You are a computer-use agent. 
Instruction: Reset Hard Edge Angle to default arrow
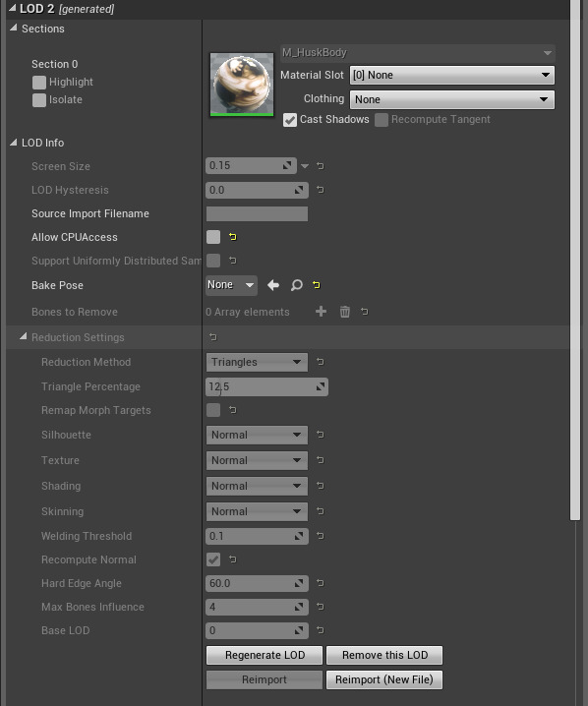click(x=321, y=583)
